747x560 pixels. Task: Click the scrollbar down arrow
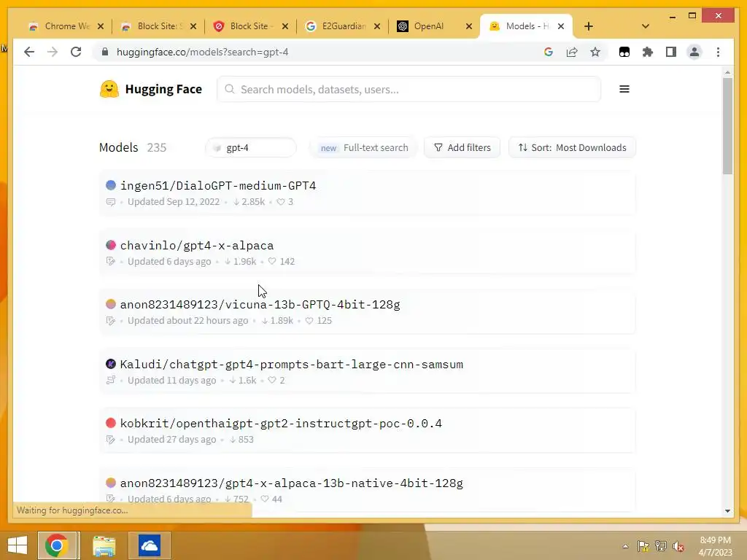[727, 511]
